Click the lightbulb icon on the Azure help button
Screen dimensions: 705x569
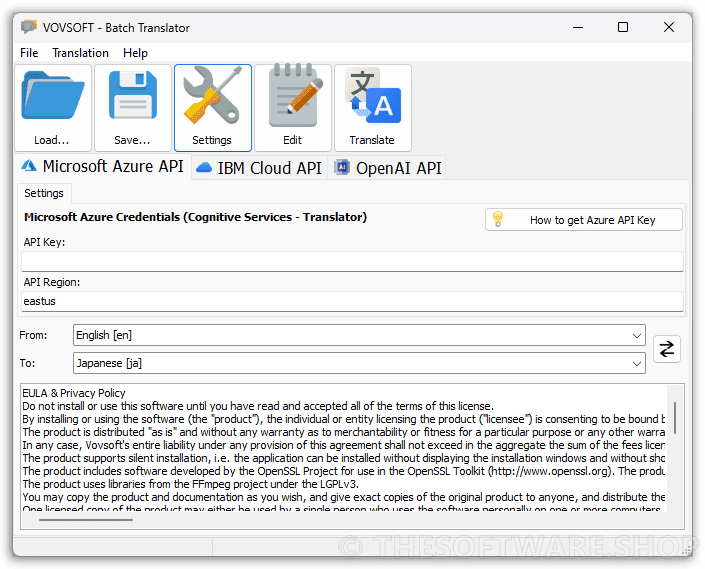click(498, 219)
